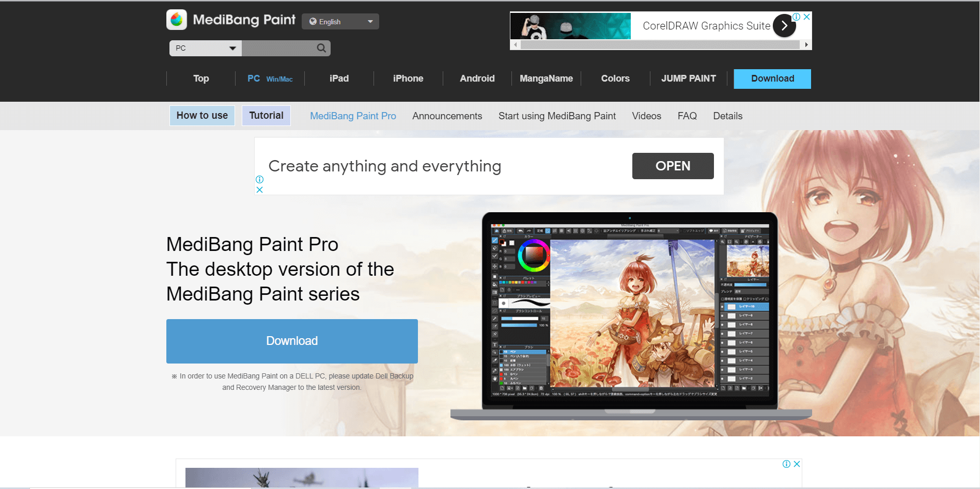Expand the PC platform dropdown
The image size is (980, 489).
[206, 48]
